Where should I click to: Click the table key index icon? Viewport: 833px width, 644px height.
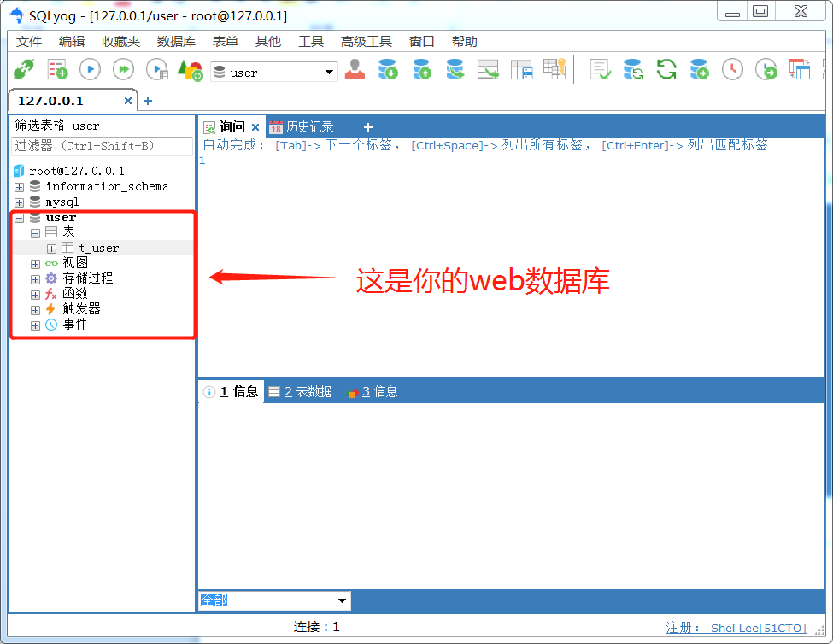coord(554,69)
